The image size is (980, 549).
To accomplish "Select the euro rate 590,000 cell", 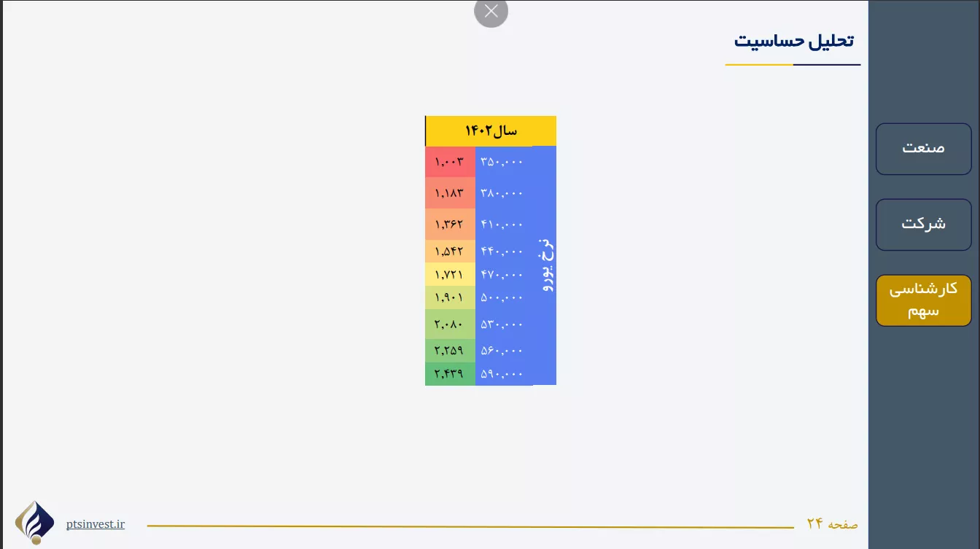I will point(502,374).
